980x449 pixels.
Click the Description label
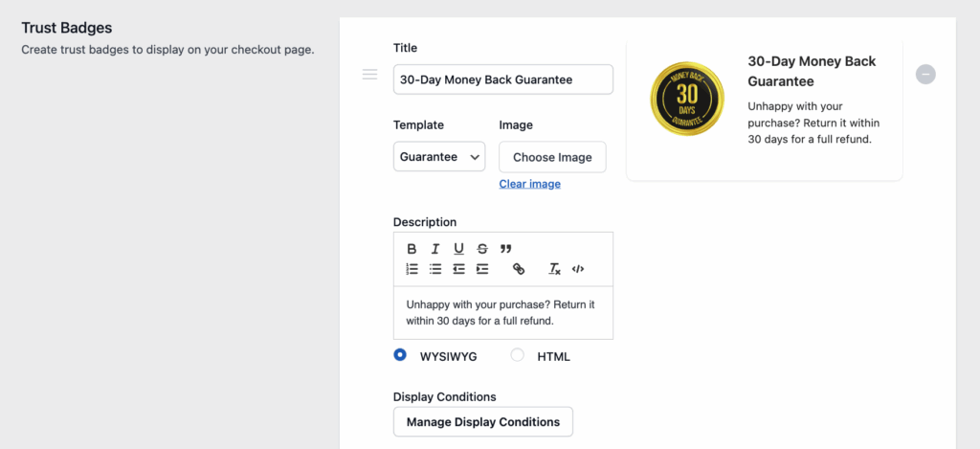click(x=425, y=222)
